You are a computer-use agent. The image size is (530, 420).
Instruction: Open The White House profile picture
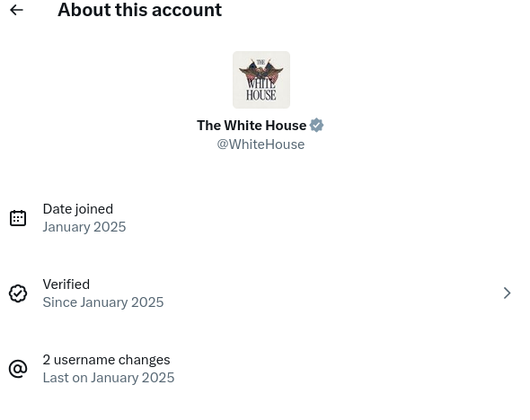(261, 80)
